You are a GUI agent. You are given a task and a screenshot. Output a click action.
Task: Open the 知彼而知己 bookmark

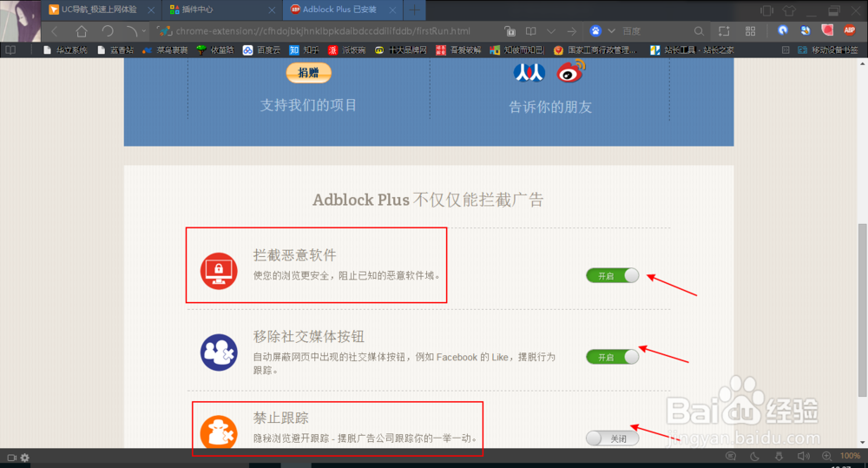[517, 49]
